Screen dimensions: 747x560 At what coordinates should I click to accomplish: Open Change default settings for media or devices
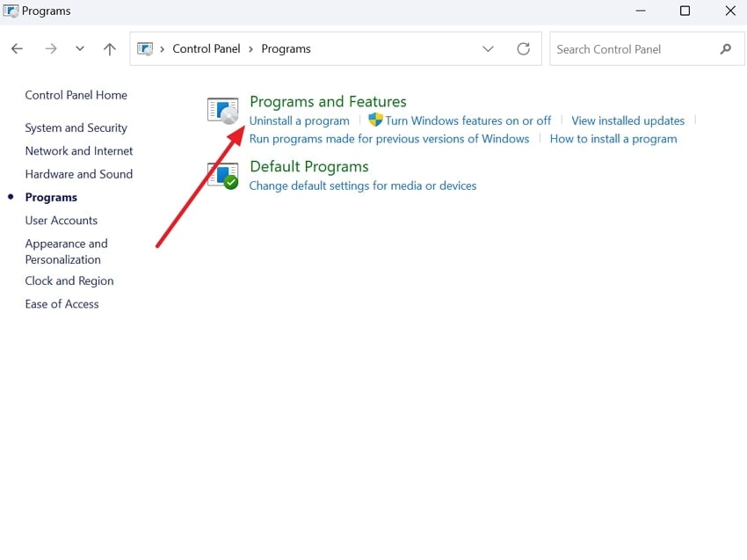coord(363,185)
